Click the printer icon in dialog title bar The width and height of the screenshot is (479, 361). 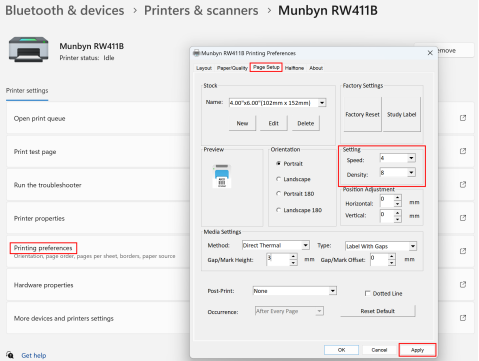coord(196,53)
